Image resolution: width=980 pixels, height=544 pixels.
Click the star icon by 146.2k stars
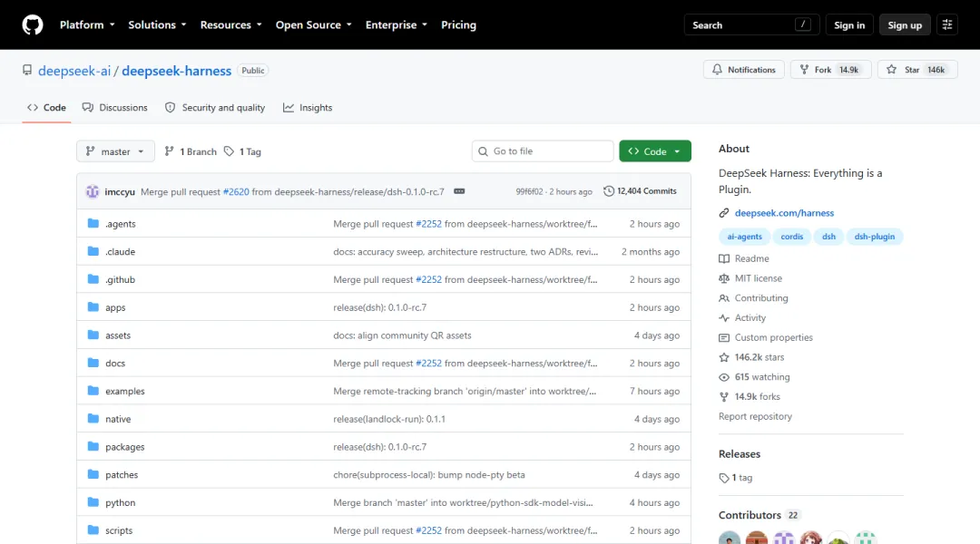[x=724, y=357]
